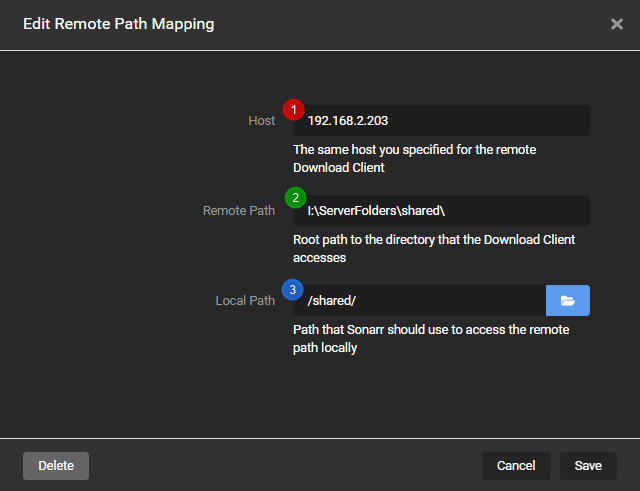Click the Remote Path field label
Image resolution: width=640 pixels, height=491 pixels.
238,211
